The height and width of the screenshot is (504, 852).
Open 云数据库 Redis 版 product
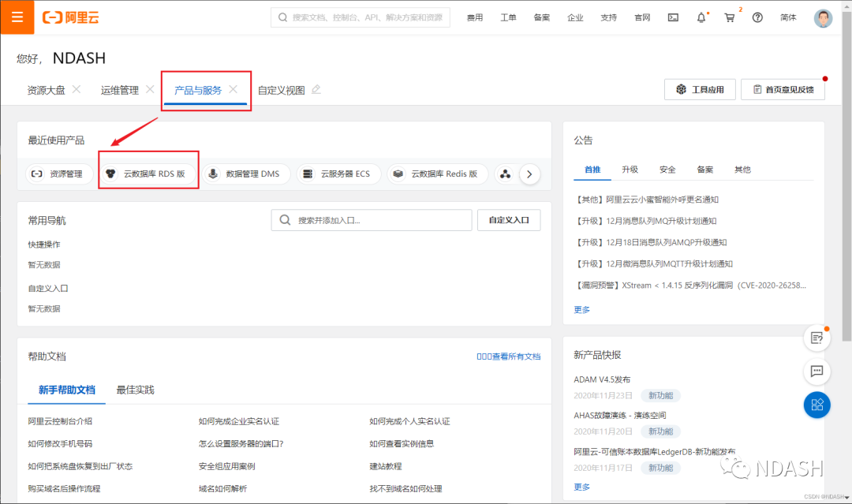point(437,174)
